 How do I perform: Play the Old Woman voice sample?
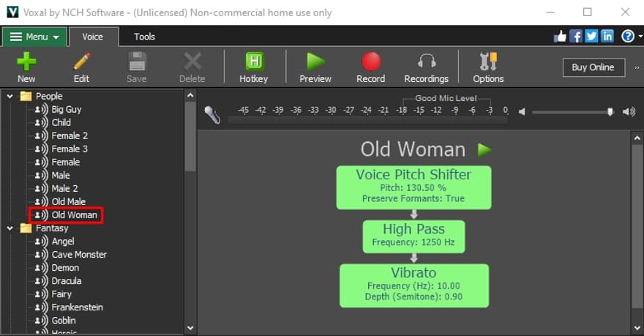click(484, 150)
